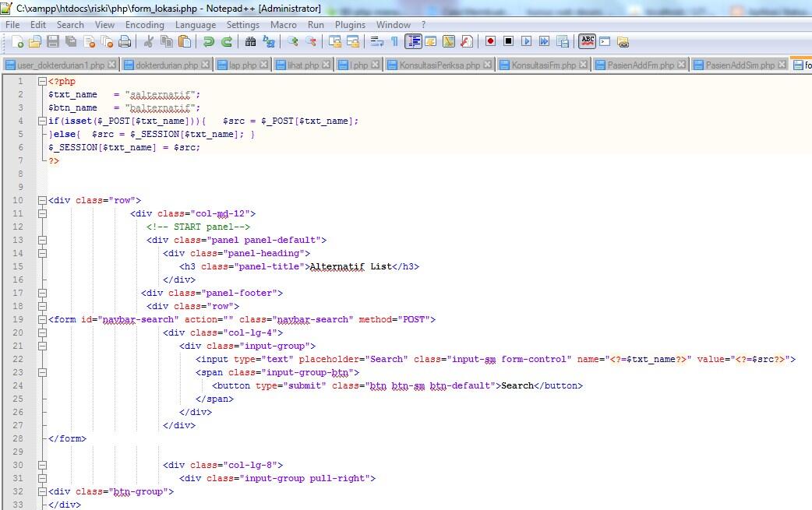Save the recorded macro icon
Screen dimensions: 812x510
pos(563,42)
